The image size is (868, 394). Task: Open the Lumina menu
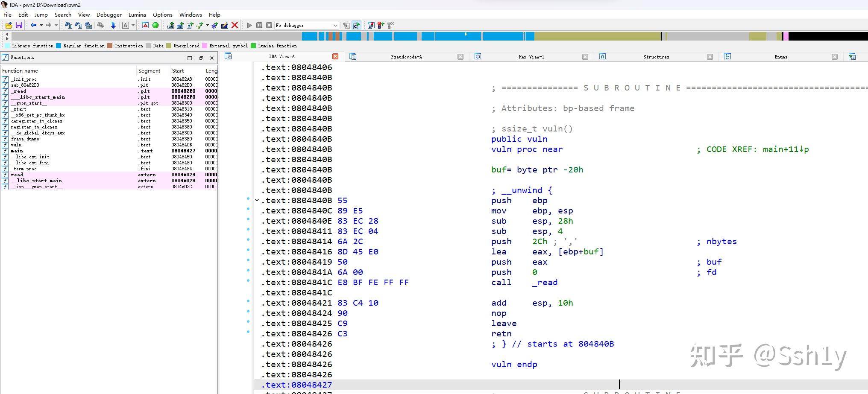point(137,15)
